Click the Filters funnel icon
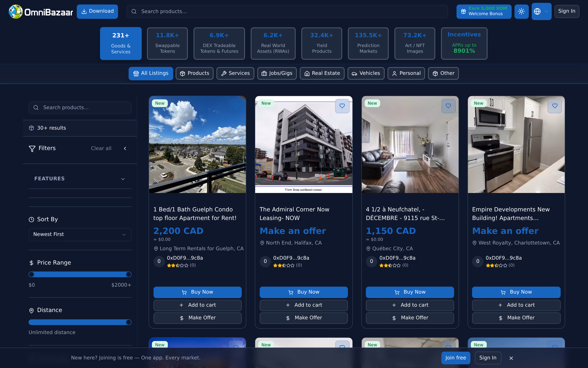The height and width of the screenshot is (368, 588). pyautogui.click(x=32, y=149)
